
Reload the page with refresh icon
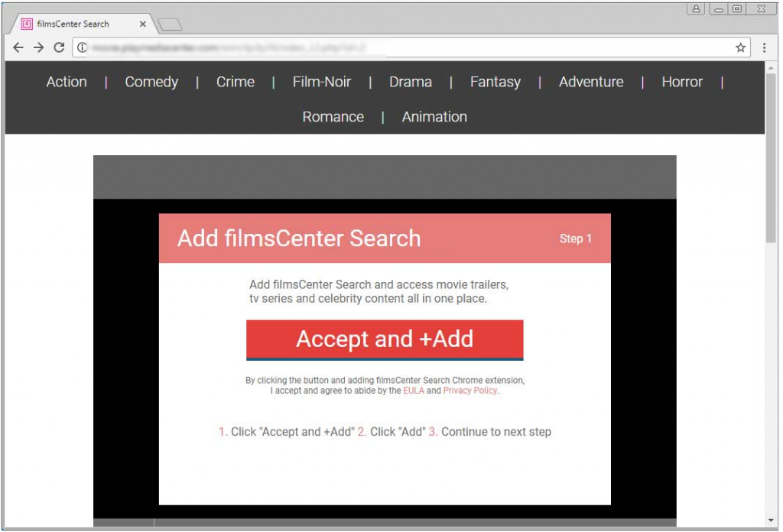59,47
